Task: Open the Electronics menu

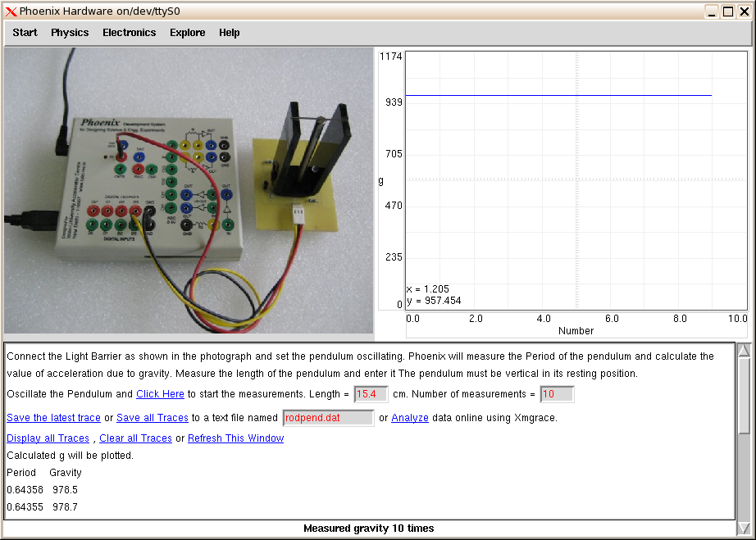Action: pos(130,33)
